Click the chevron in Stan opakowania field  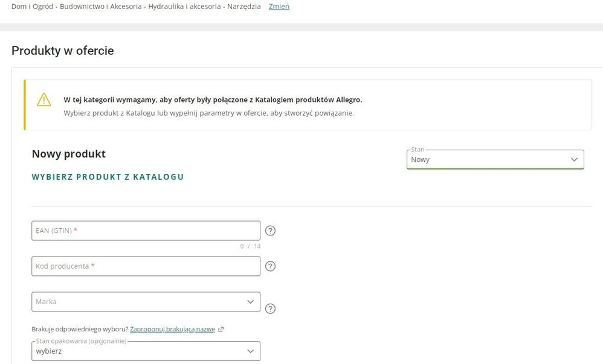[250, 351]
